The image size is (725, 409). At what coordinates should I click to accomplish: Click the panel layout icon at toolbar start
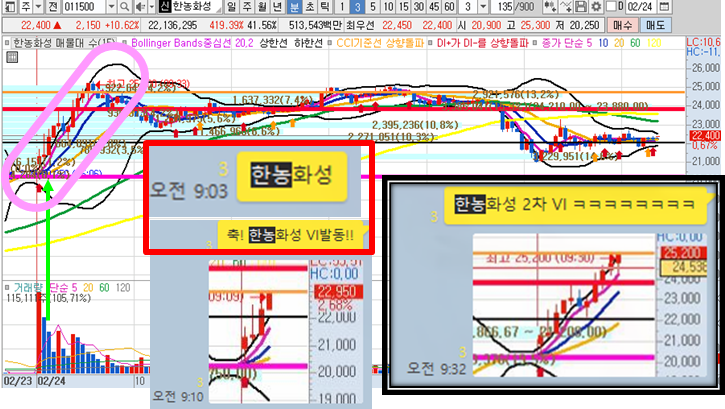click(10, 6)
